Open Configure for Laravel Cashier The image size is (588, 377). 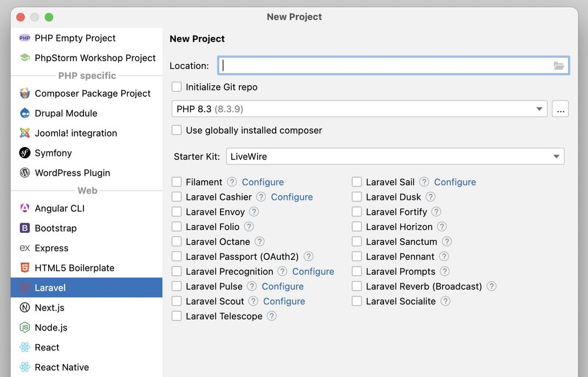(x=292, y=197)
